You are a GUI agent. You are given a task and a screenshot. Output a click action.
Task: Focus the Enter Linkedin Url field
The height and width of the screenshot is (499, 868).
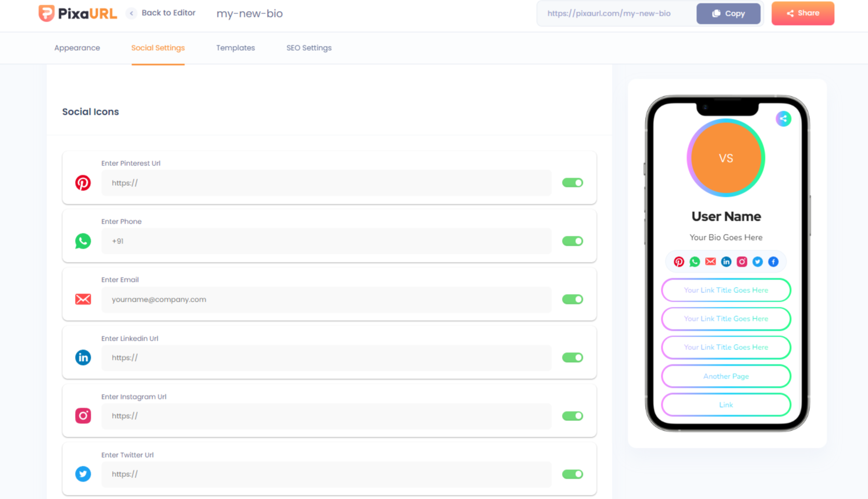pos(326,358)
